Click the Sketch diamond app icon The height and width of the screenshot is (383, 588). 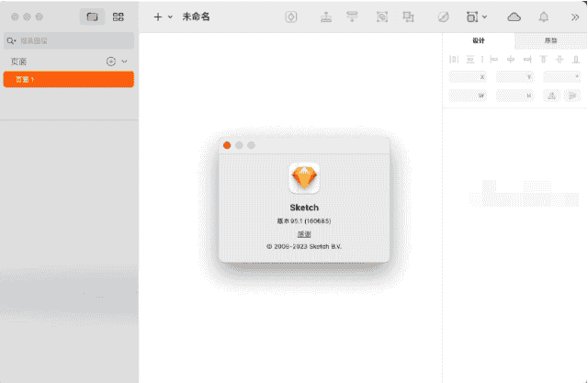pyautogui.click(x=304, y=178)
